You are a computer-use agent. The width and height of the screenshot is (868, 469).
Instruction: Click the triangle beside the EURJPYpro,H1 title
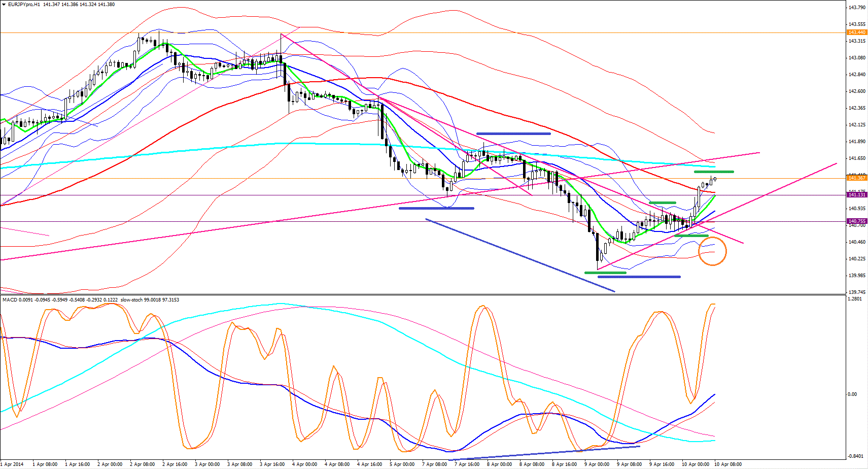4,5
